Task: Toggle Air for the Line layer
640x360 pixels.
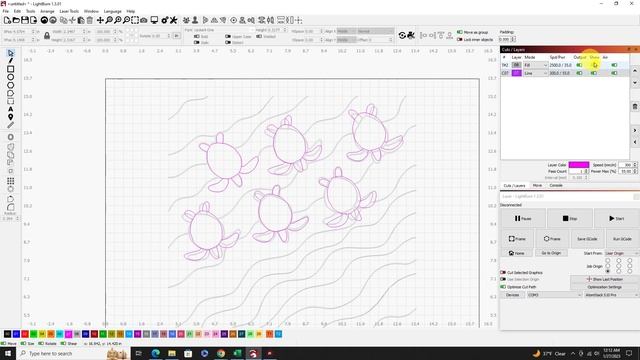Action: 614,73
